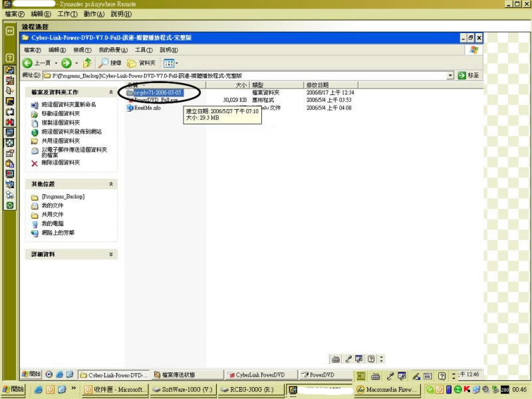
Task: Open 我的電腦 under 其他位置
Action: pyautogui.click(x=53, y=223)
